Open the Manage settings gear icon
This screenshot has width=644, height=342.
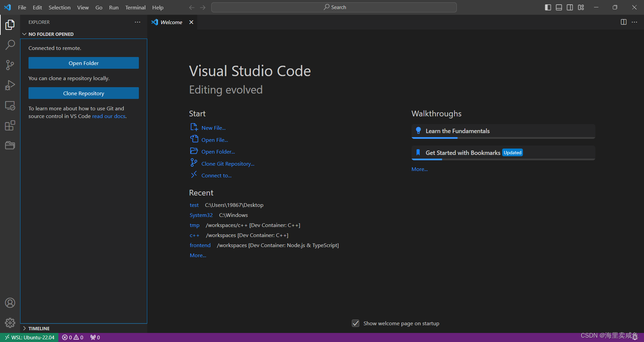tap(10, 323)
